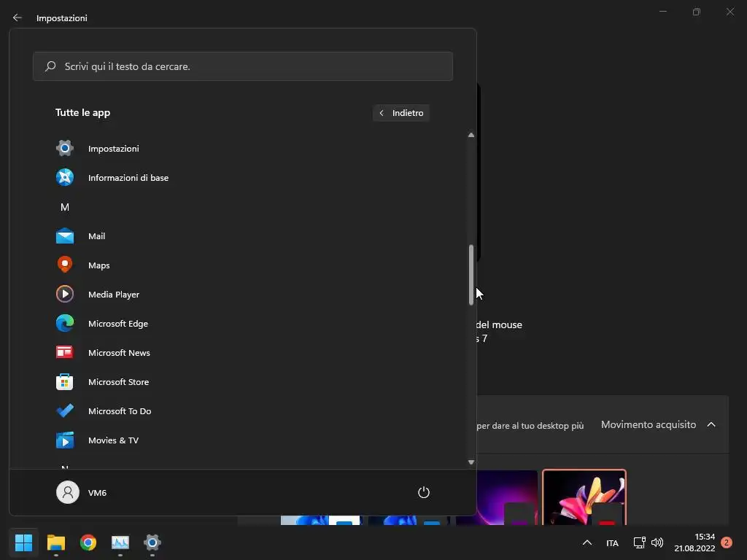This screenshot has height=560, width=747.
Task: Launch the Media Player icon
Action: 65,294
